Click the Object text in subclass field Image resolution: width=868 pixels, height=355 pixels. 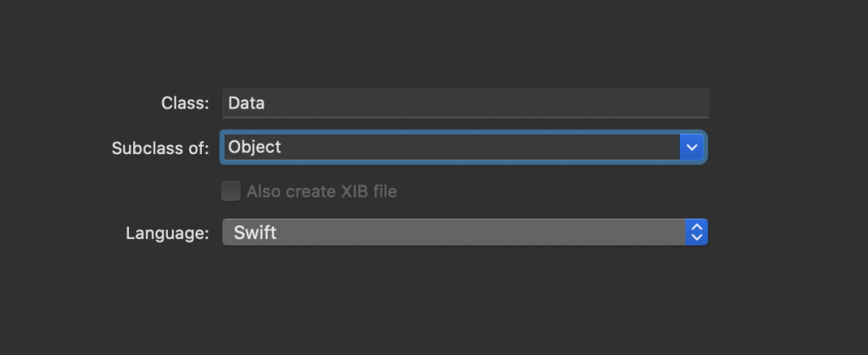click(x=254, y=147)
